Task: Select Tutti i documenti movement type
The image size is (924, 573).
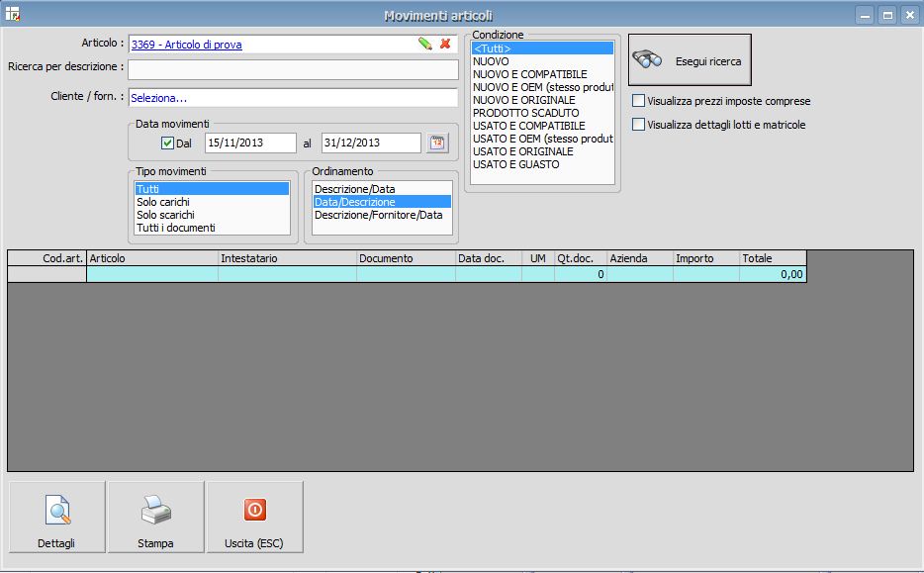Action: coord(212,228)
